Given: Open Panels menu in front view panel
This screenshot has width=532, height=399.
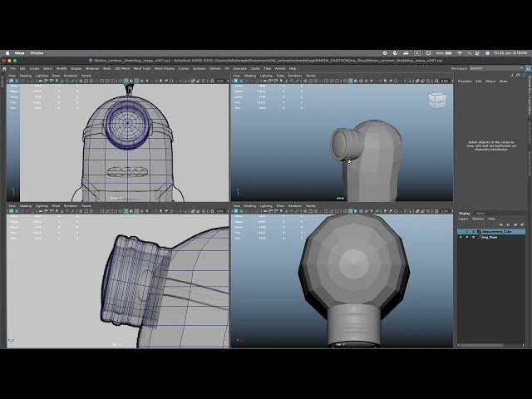Looking at the screenshot, I should (86, 76).
